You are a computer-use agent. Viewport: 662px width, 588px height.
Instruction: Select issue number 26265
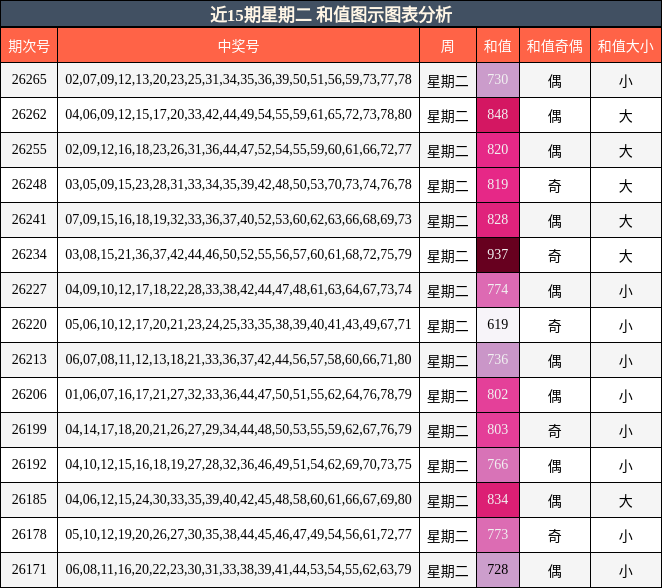pos(29,79)
